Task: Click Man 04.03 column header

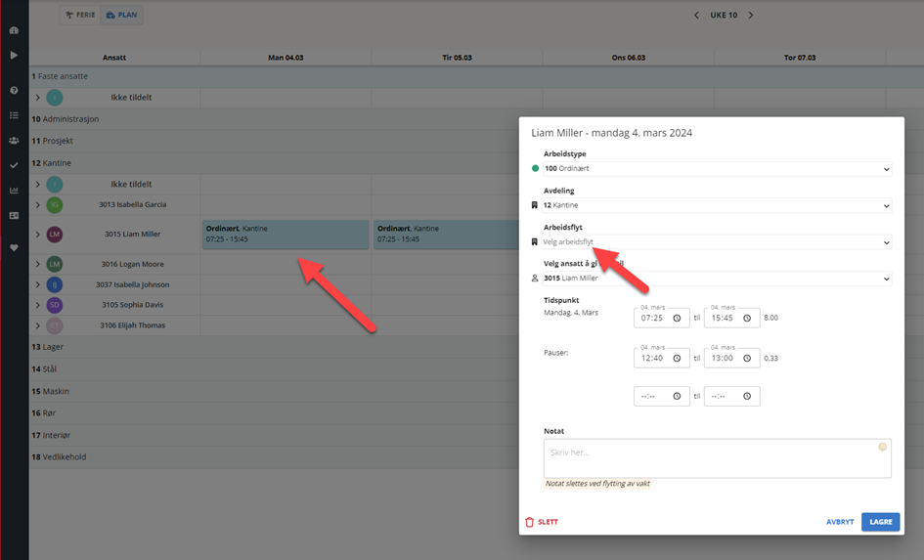Action: [x=286, y=58]
